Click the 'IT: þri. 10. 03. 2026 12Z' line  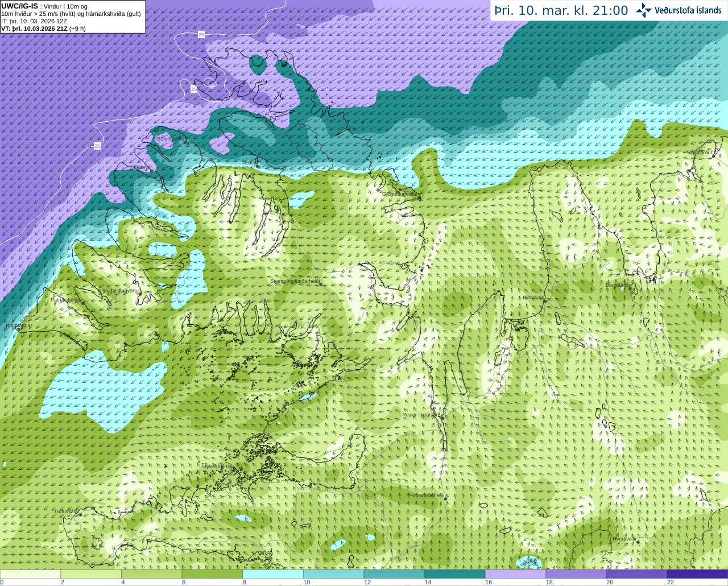34,21
